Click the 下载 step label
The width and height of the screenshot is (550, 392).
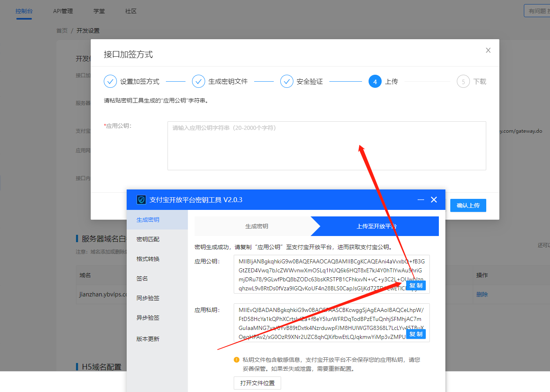click(480, 81)
